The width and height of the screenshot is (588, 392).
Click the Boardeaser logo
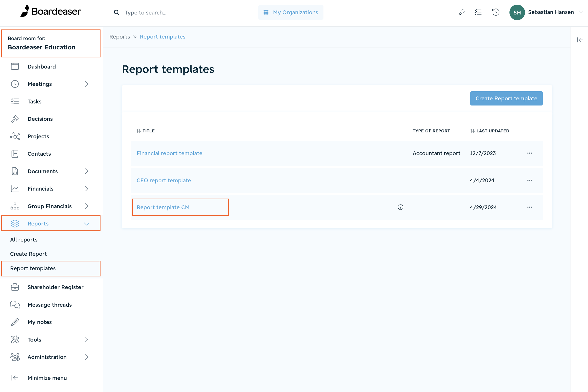[51, 11]
